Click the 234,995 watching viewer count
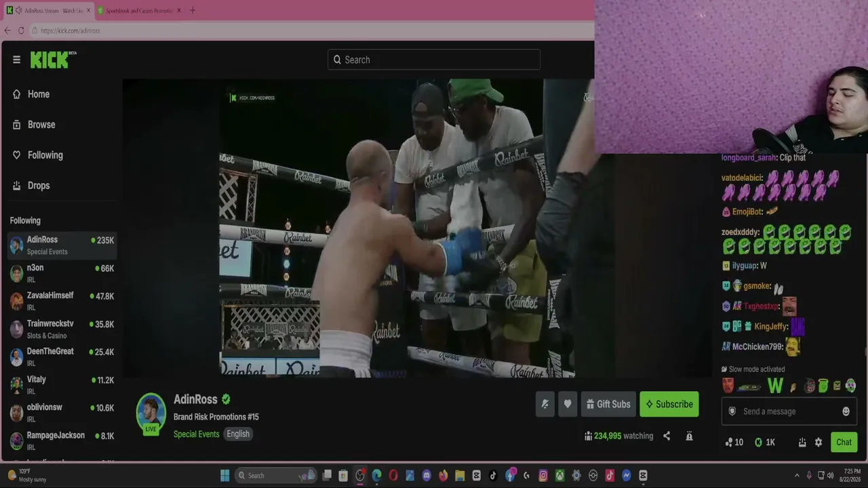The width and height of the screenshot is (868, 488). (619, 436)
